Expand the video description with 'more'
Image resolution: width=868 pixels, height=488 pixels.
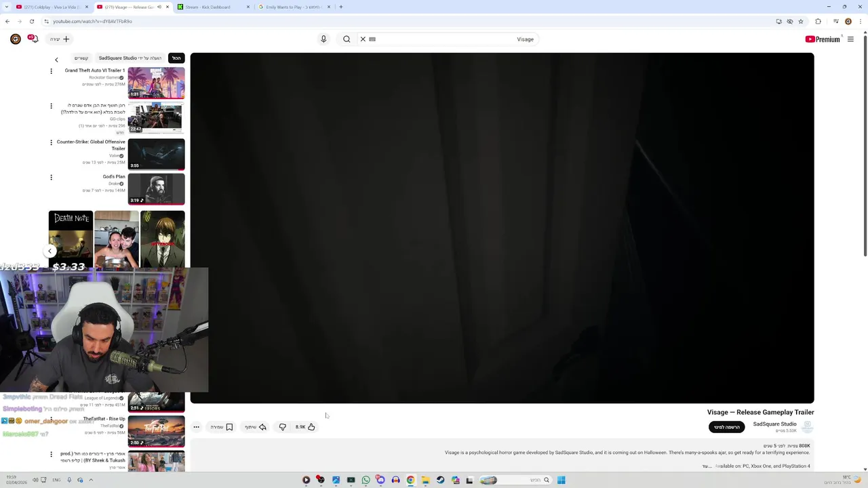tap(706, 466)
